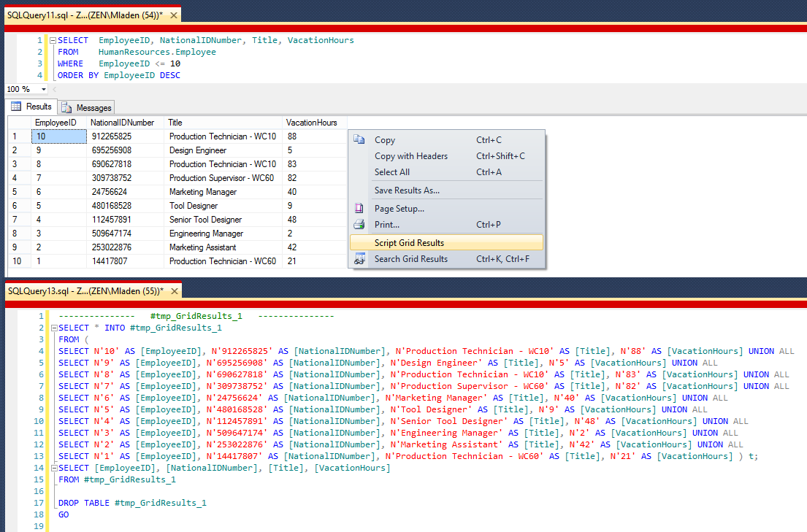Click the Page Setup icon in the context menu
Screen dimensions: 807x532
[x=358, y=210]
